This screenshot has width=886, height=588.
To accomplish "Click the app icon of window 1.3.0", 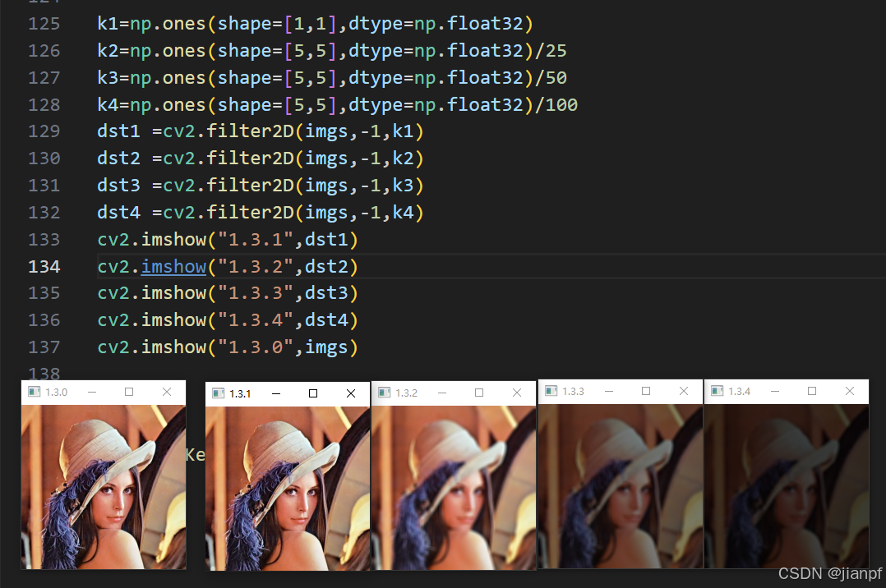I will 35,392.
